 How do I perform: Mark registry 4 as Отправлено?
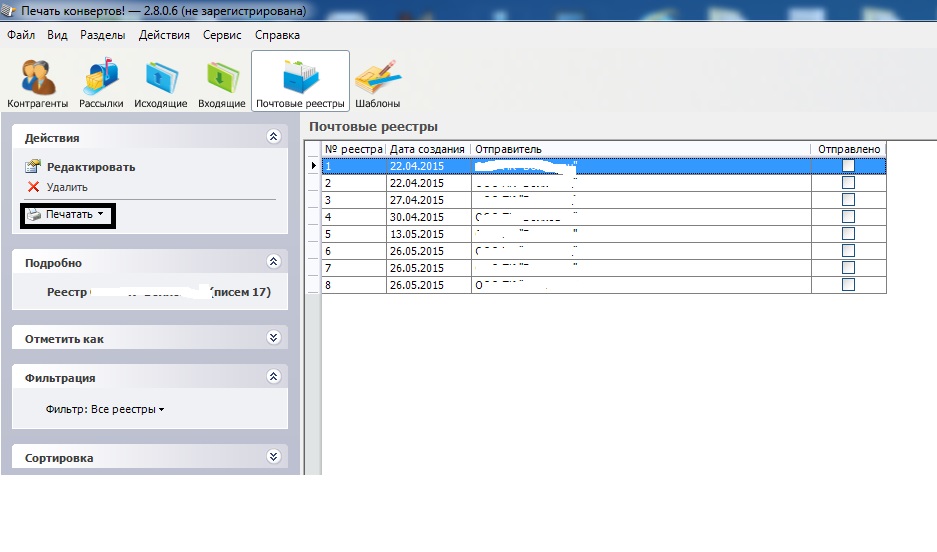(848, 217)
